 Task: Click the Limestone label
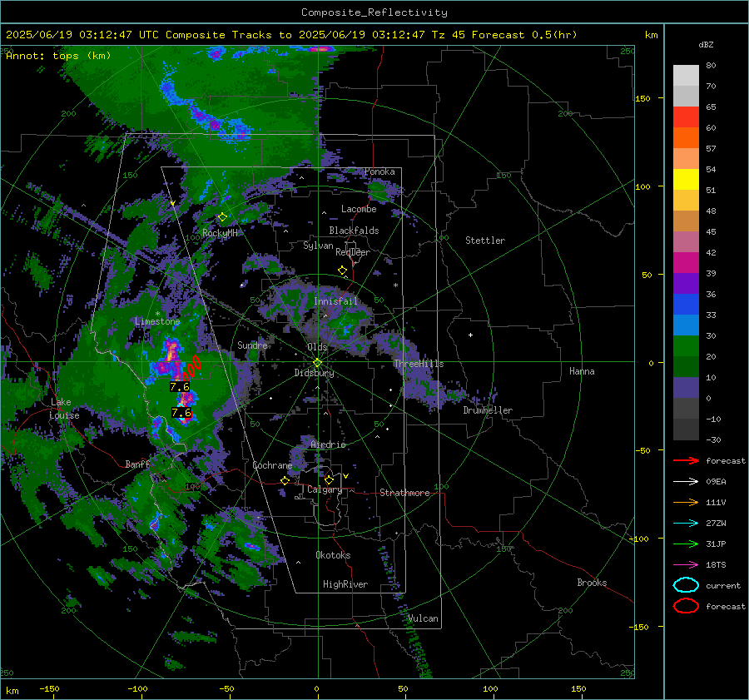(x=157, y=321)
